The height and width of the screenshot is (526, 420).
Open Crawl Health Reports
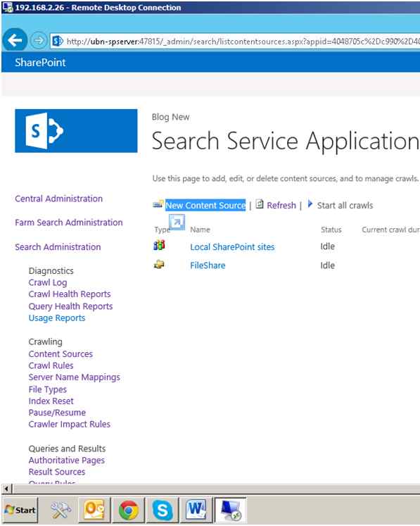click(x=70, y=294)
